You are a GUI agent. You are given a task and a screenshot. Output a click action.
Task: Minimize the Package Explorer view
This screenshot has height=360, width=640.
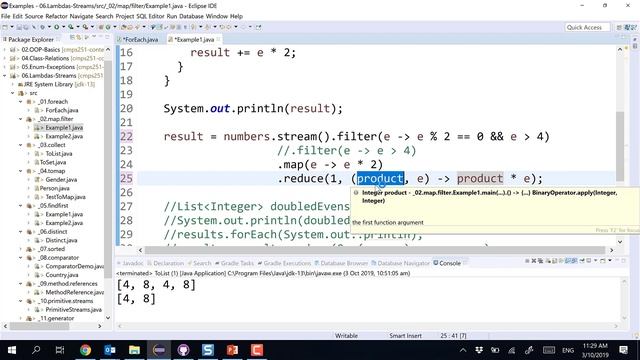(101, 37)
